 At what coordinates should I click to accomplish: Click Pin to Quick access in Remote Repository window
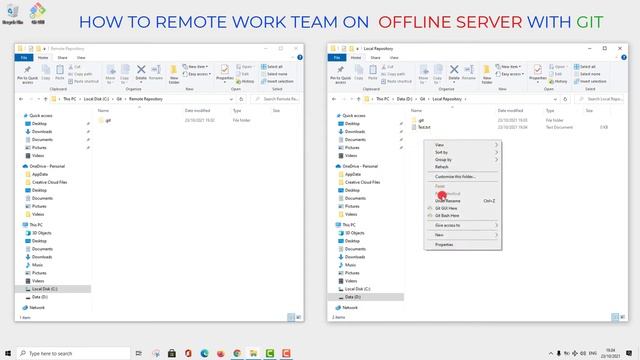tap(27, 74)
